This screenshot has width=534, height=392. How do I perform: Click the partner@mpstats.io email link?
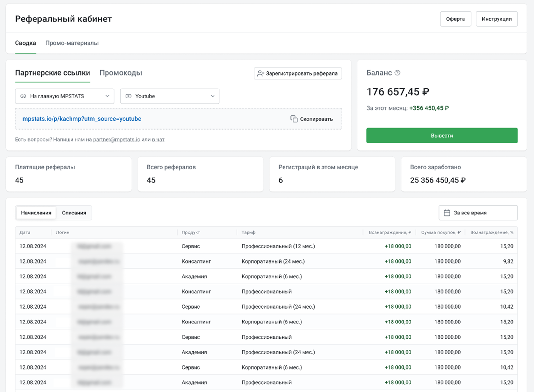point(116,139)
